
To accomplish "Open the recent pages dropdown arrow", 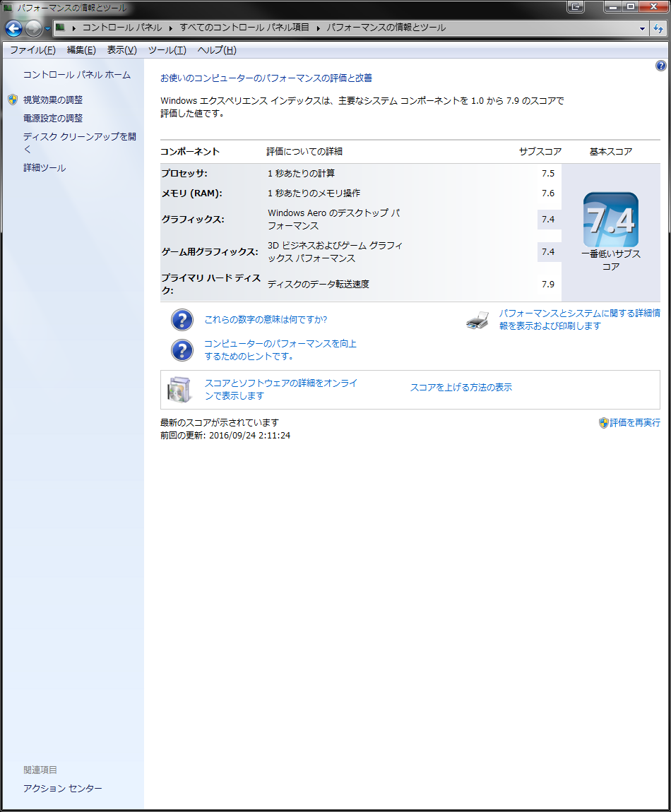I will pyautogui.click(x=47, y=28).
